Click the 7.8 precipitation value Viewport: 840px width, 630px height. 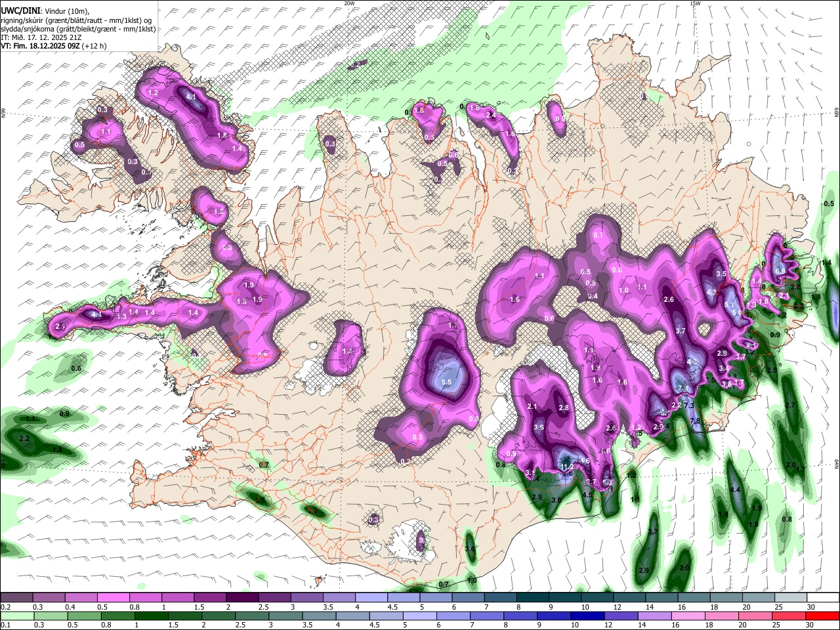point(695,421)
